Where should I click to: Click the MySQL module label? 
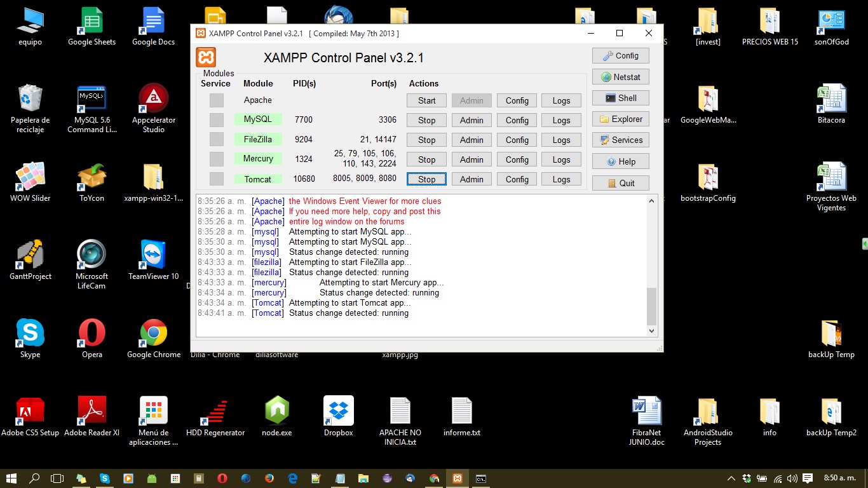click(x=258, y=119)
